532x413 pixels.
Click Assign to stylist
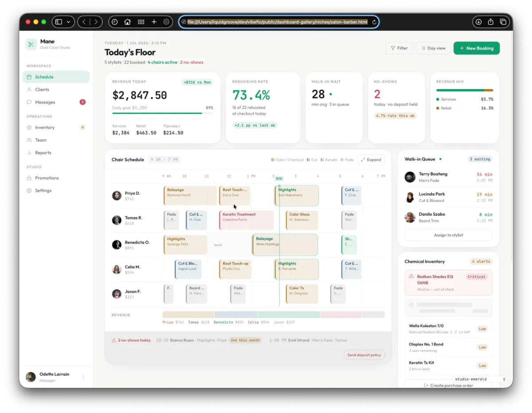point(449,235)
